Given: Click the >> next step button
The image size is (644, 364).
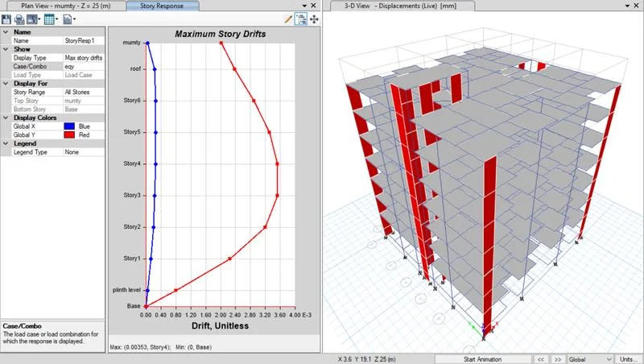Looking at the screenshot, I should 558,359.
